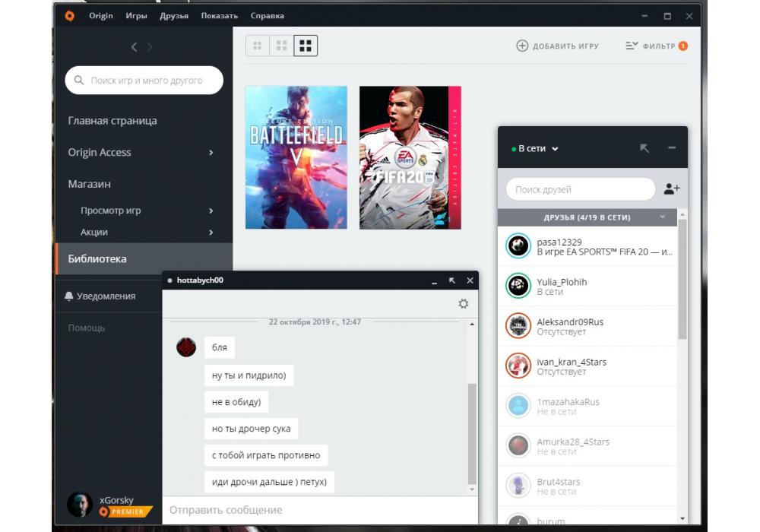Select friend Yulia_Plohih
Viewport: 760px width, 532px height.
pyautogui.click(x=587, y=286)
